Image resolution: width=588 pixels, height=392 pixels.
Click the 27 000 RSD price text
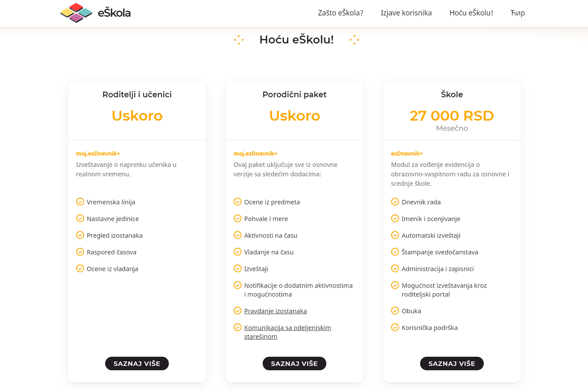pyautogui.click(x=452, y=116)
